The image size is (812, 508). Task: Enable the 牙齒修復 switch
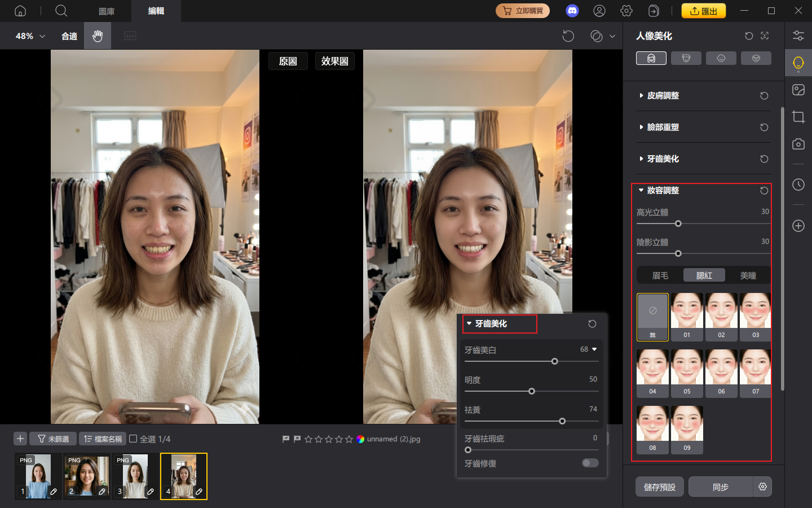point(590,463)
